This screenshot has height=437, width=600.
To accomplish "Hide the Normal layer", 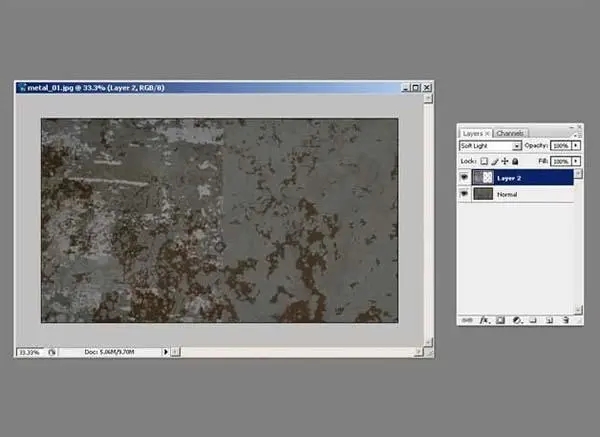I will (x=464, y=194).
